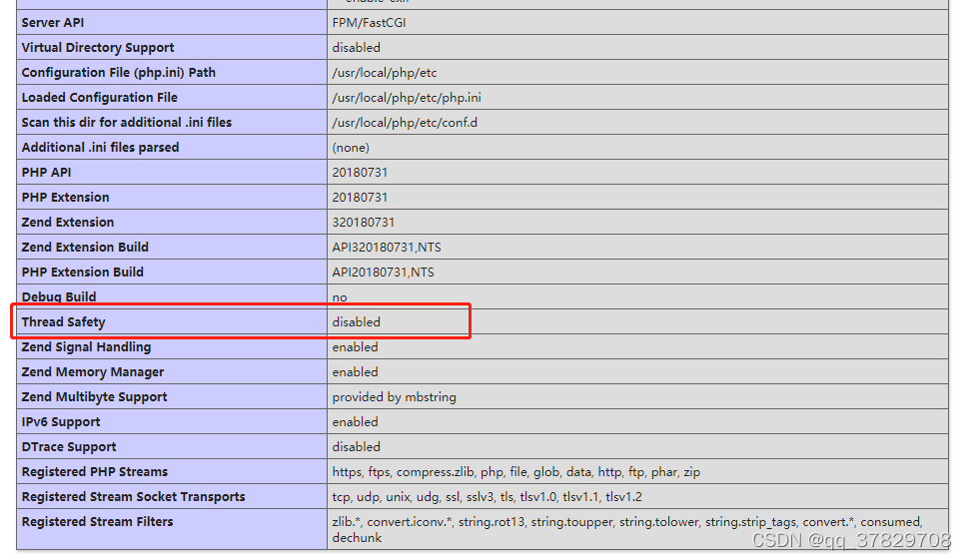This screenshot has height=560, width=967.
Task: Click the 'Zend Extension' label
Action: pos(68,223)
